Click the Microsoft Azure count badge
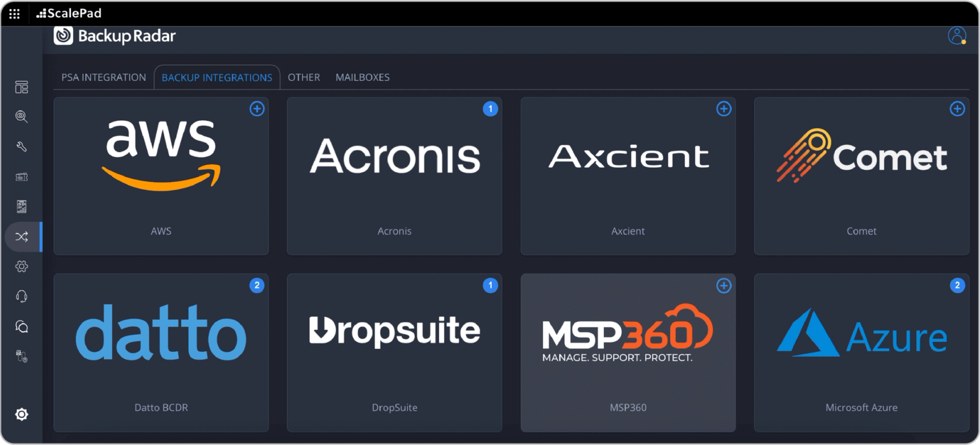 [957, 286]
